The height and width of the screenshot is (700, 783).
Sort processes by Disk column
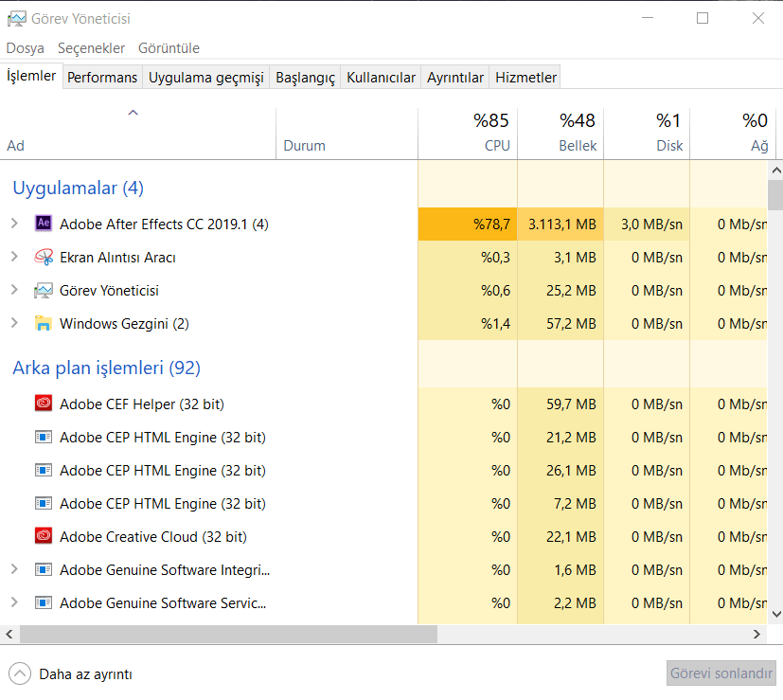(x=647, y=134)
